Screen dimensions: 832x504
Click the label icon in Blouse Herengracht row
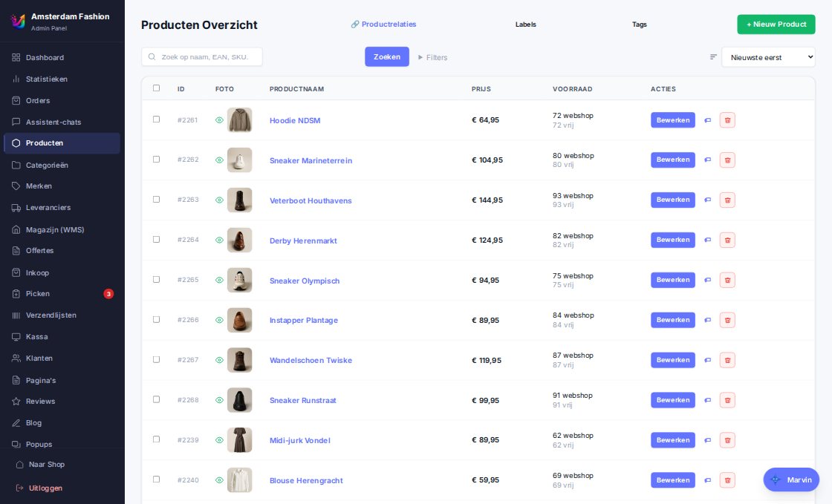pos(707,480)
